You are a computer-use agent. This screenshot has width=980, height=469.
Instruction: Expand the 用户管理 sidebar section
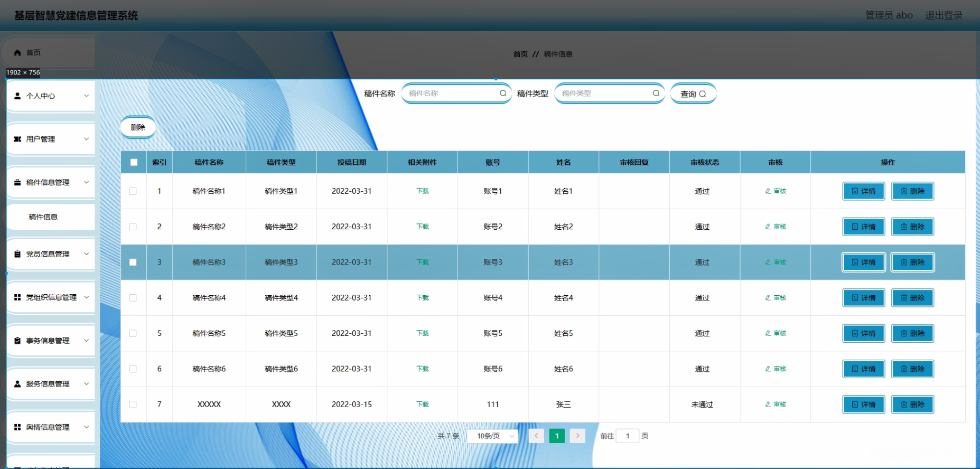(x=51, y=139)
